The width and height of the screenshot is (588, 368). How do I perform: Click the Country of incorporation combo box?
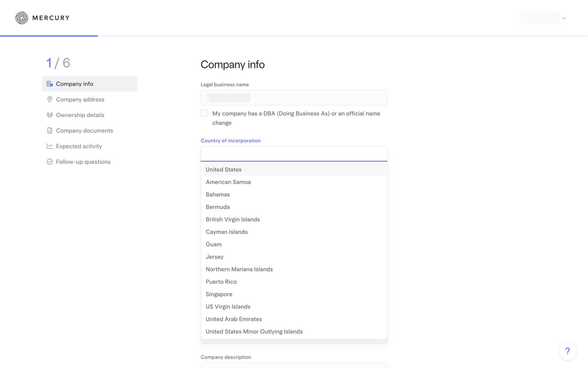coord(294,154)
